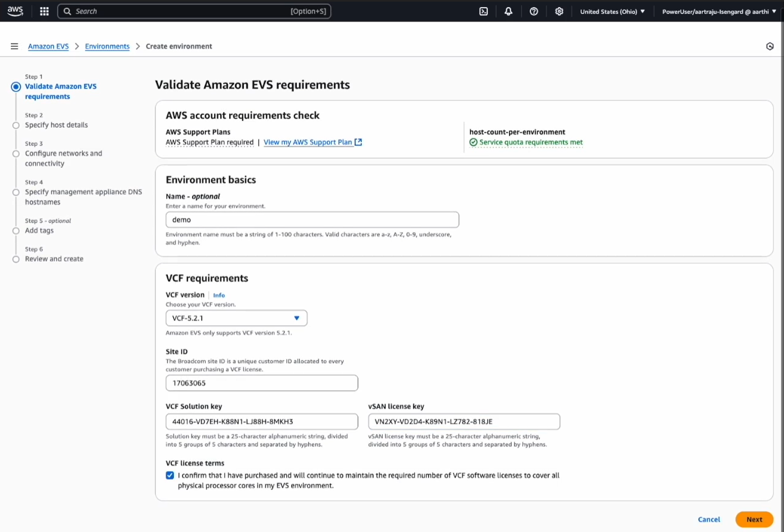Select the Step 5 Add tags radio
The width and height of the screenshot is (784, 532).
[16, 231]
